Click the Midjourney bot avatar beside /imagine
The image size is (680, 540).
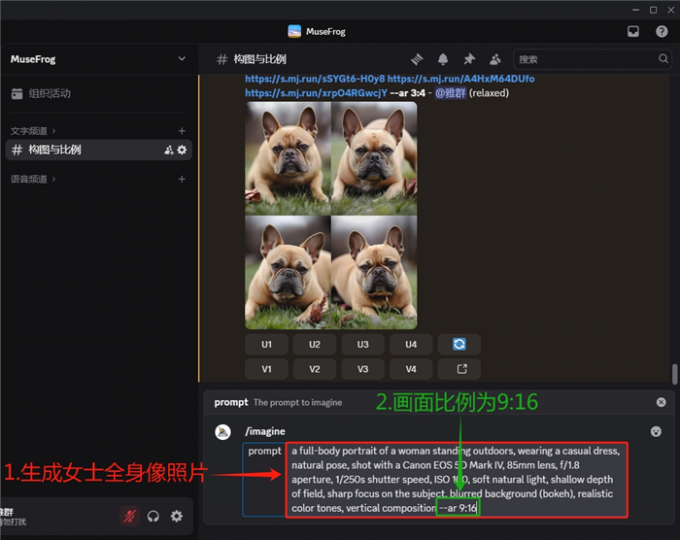223,432
